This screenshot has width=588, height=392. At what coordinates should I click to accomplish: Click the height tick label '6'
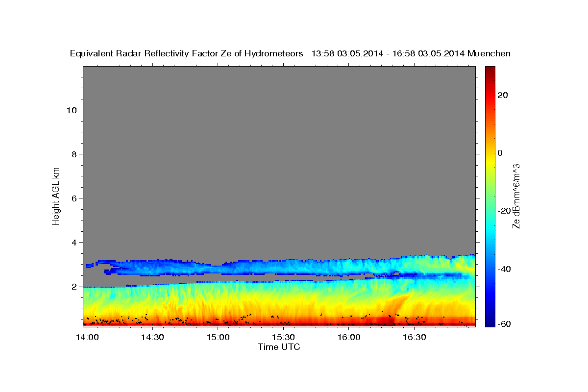click(74, 198)
